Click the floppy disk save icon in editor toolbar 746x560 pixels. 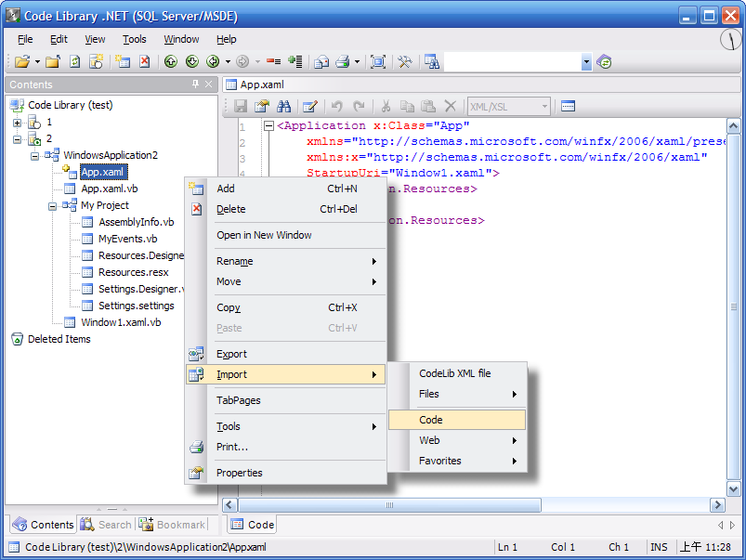coord(241,106)
